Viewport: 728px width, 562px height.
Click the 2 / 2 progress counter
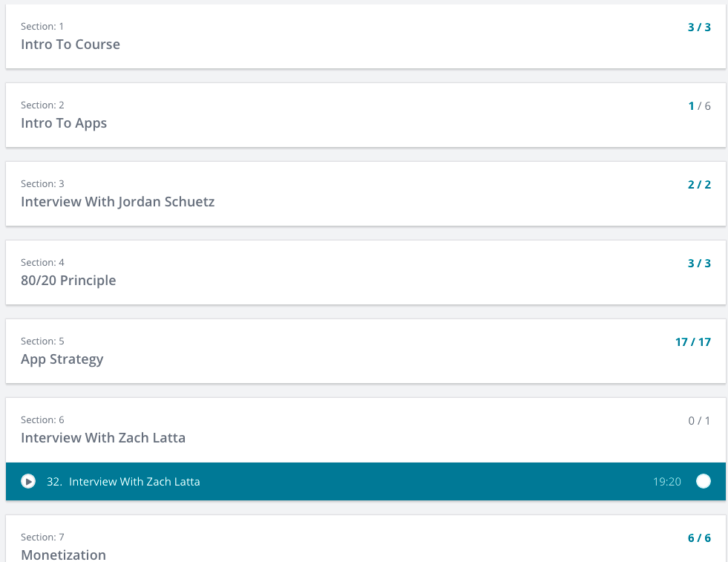coord(699,185)
